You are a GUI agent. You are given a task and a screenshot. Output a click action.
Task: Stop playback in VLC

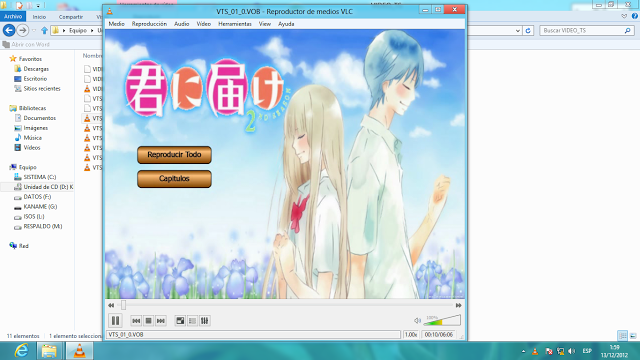[149, 321]
